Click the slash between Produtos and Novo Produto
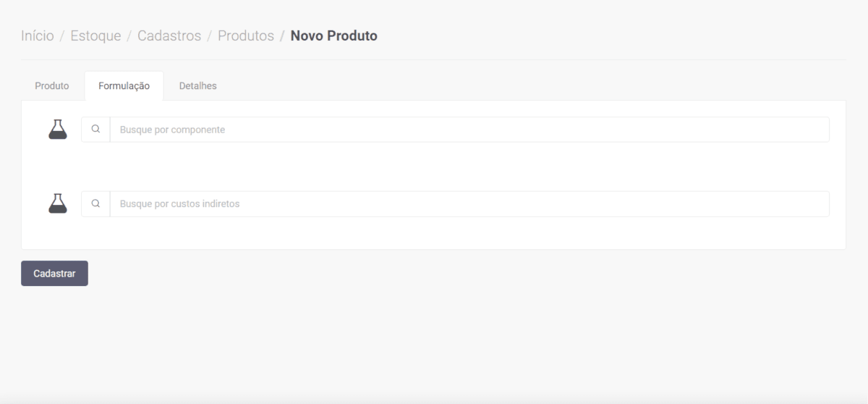 pyautogui.click(x=283, y=35)
